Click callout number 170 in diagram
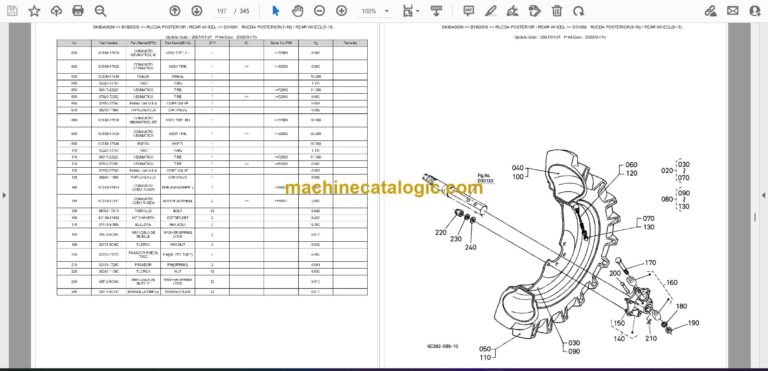Image resolution: width=768 pixels, height=371 pixels. (x=649, y=263)
